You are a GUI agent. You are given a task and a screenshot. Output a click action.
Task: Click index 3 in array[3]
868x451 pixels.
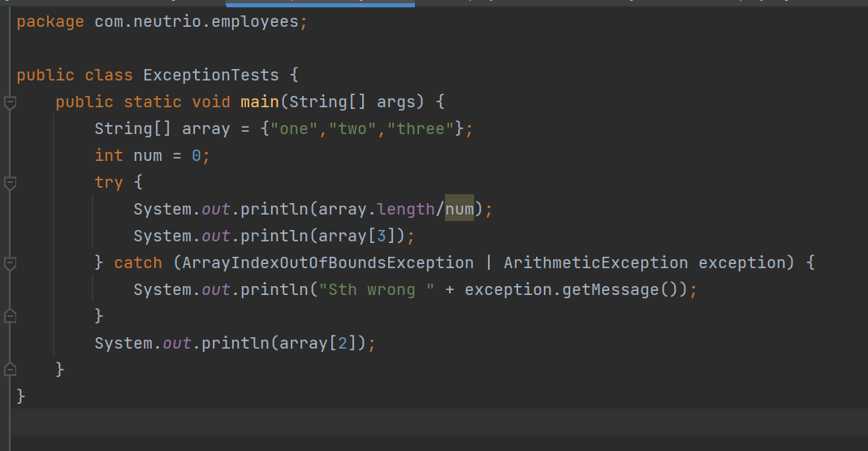coord(382,236)
